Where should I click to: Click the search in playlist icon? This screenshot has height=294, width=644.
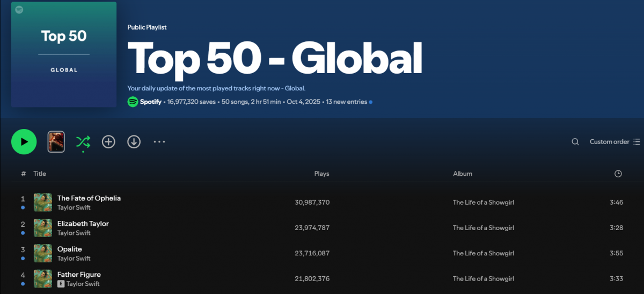click(575, 142)
